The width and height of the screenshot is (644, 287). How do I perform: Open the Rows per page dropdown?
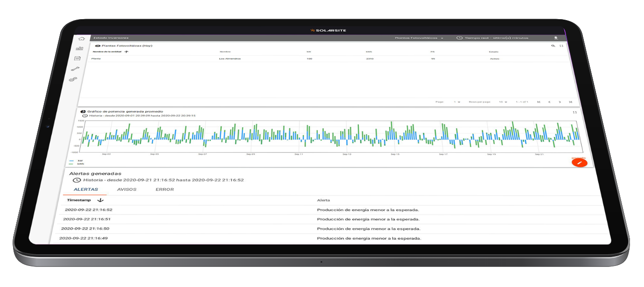[502, 101]
